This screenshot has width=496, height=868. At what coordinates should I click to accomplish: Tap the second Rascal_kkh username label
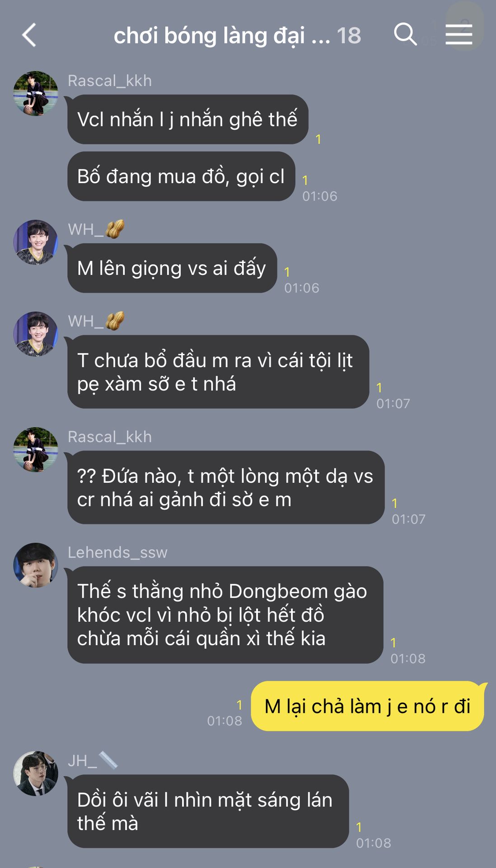point(110,437)
